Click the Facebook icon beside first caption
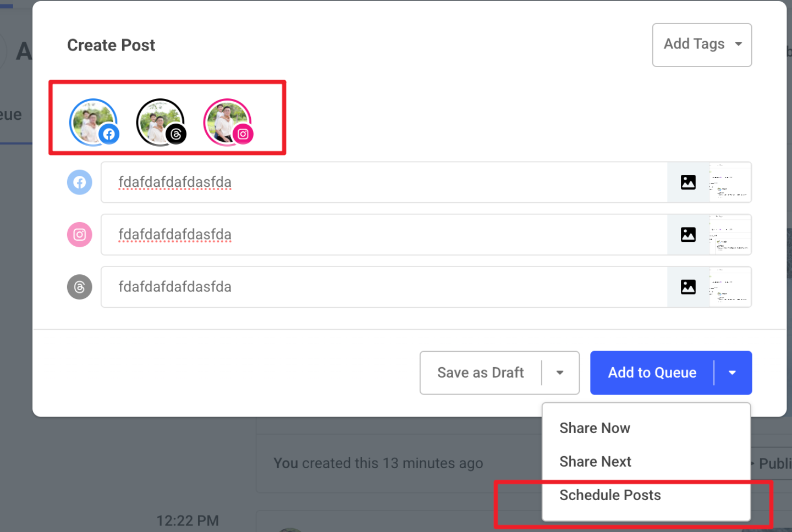The image size is (792, 532). point(80,182)
